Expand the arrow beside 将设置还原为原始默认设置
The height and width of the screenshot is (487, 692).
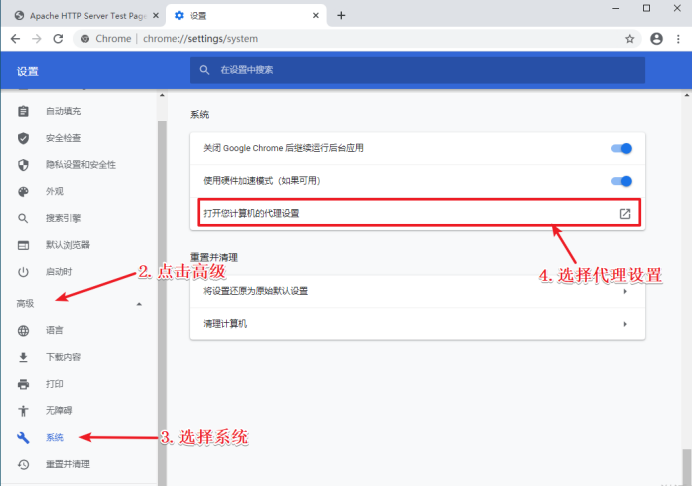pos(624,291)
